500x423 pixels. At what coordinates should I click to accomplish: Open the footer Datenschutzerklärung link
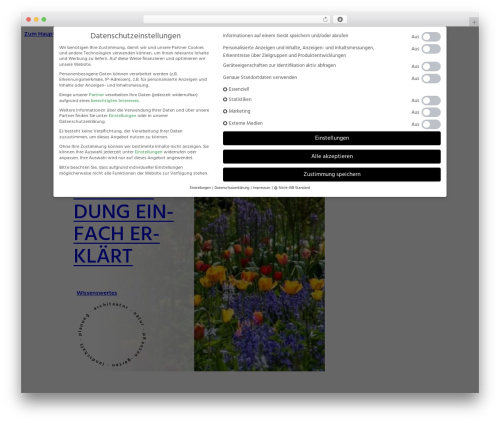click(232, 188)
